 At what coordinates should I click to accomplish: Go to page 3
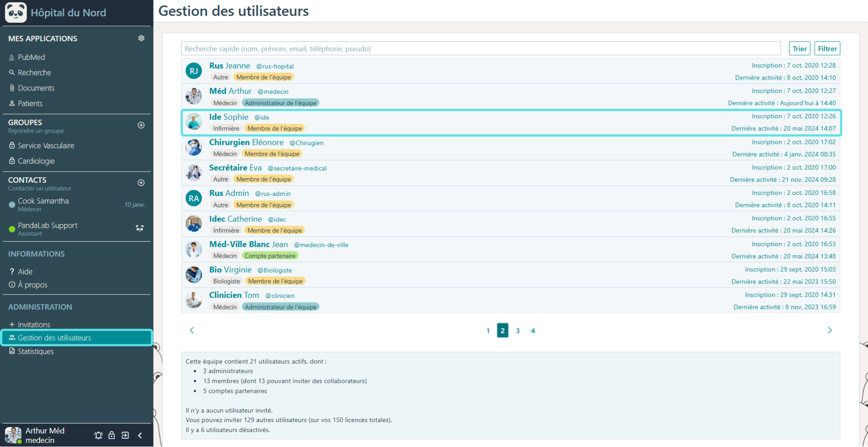pyautogui.click(x=518, y=331)
